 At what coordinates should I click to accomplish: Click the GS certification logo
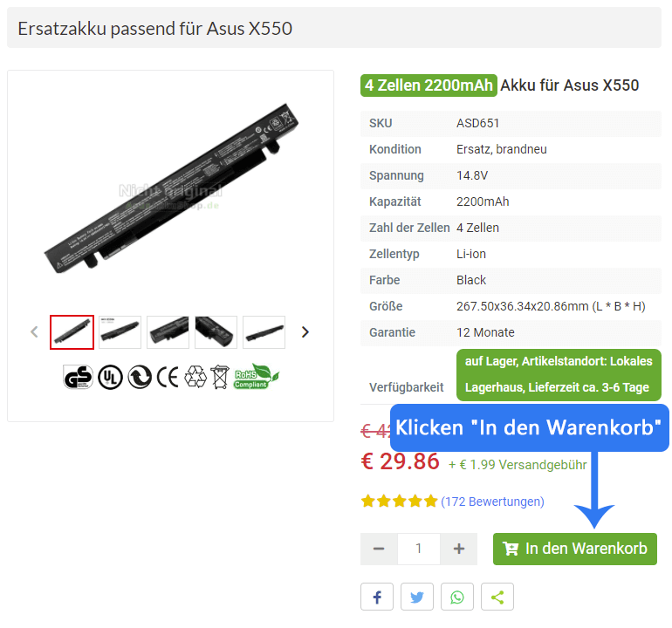tap(78, 377)
